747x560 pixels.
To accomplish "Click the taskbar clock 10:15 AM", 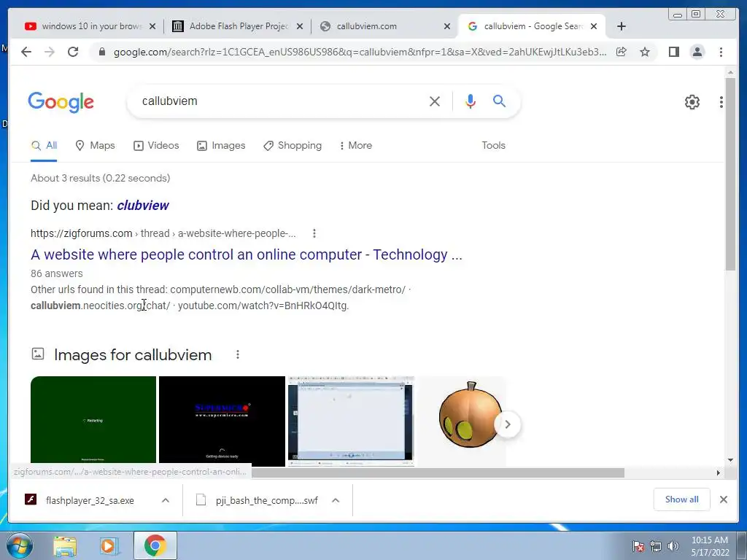I will click(709, 540).
